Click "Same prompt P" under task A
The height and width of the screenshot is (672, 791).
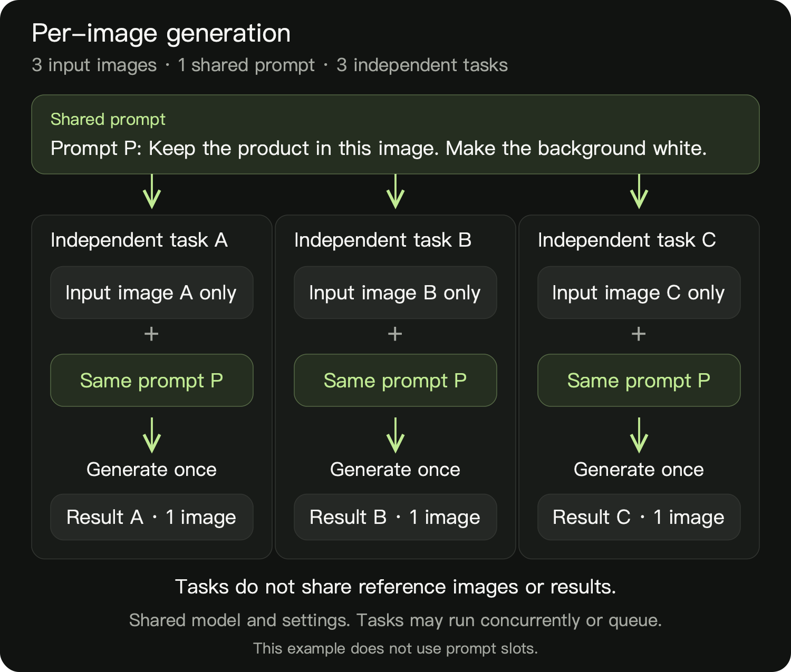[152, 380]
